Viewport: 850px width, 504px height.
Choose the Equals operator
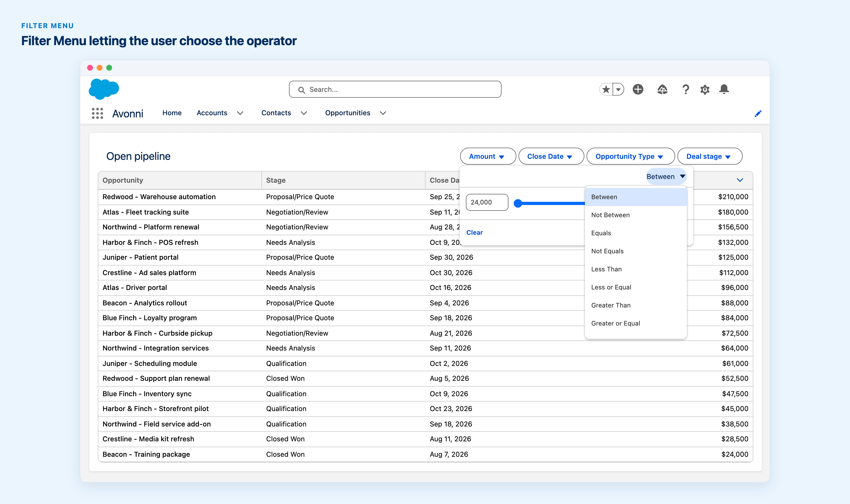point(636,233)
